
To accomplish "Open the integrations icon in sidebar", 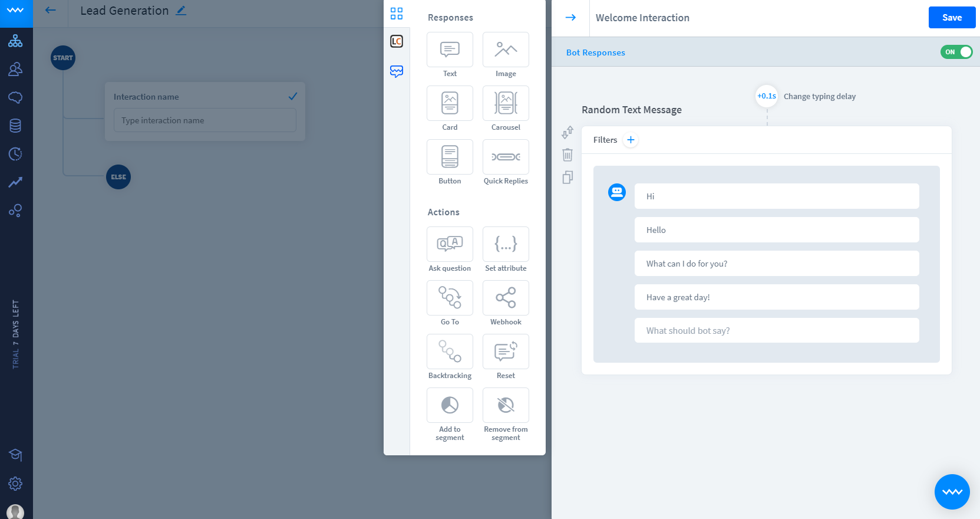I will (x=15, y=211).
